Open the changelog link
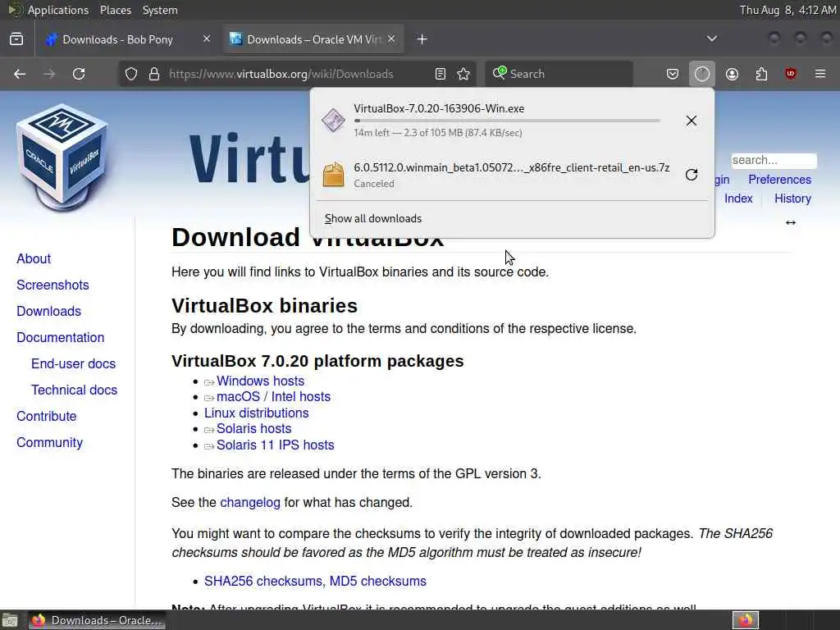Image resolution: width=840 pixels, height=630 pixels. click(250, 503)
